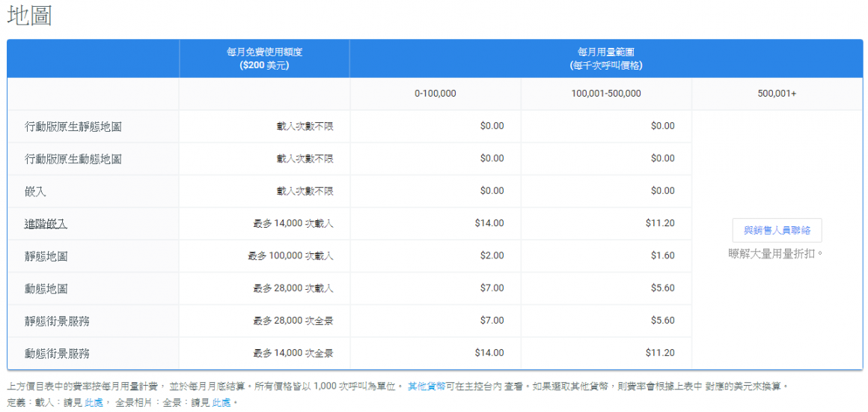The image size is (868, 412).
Task: Click the 100,001-500,000 range header
Action: pyautogui.click(x=606, y=94)
